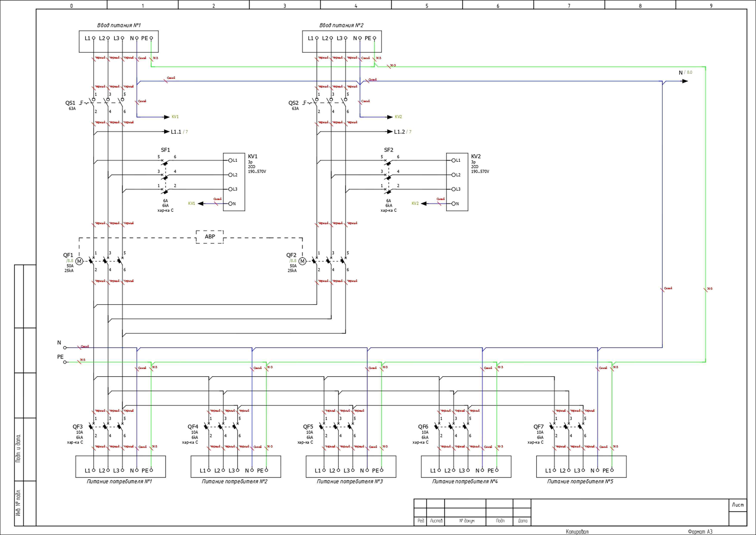
Task: Click the PE terminal of Ввод питания №2
Action: [x=374, y=38]
